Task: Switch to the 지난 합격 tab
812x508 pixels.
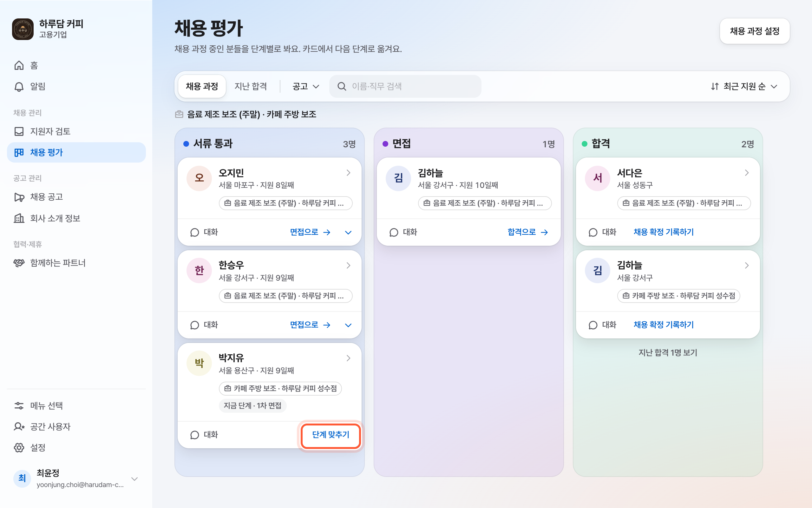Action: pyautogui.click(x=251, y=86)
